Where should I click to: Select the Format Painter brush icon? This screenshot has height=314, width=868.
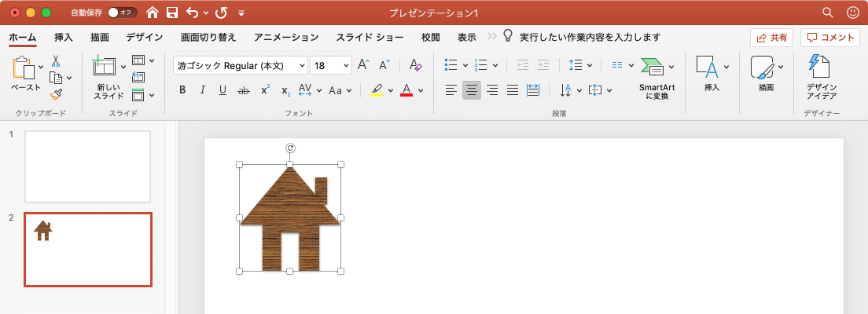56,94
